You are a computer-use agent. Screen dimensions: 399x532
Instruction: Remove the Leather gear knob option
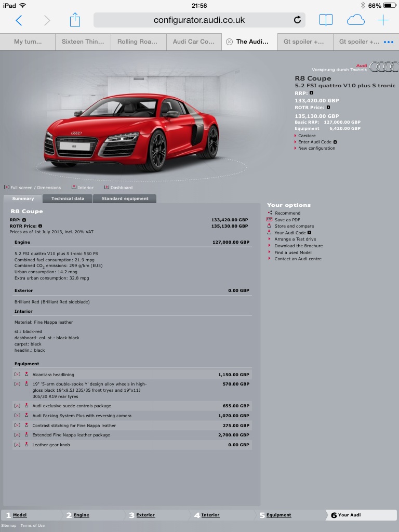17,445
